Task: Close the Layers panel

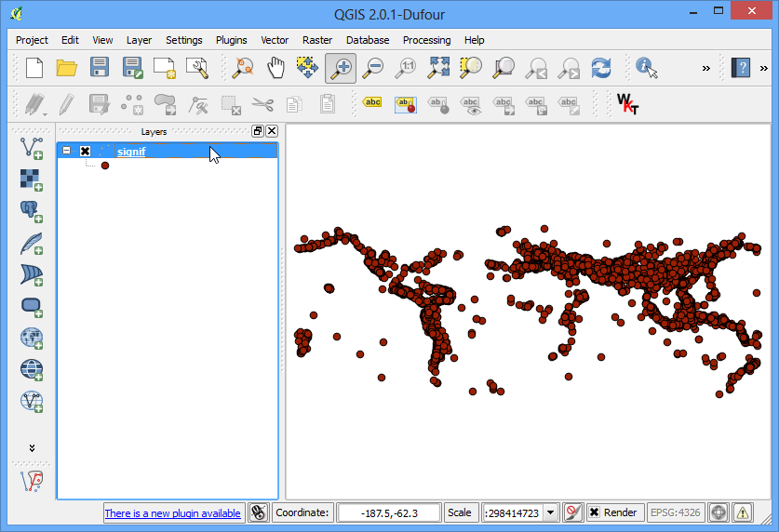Action: (272, 131)
